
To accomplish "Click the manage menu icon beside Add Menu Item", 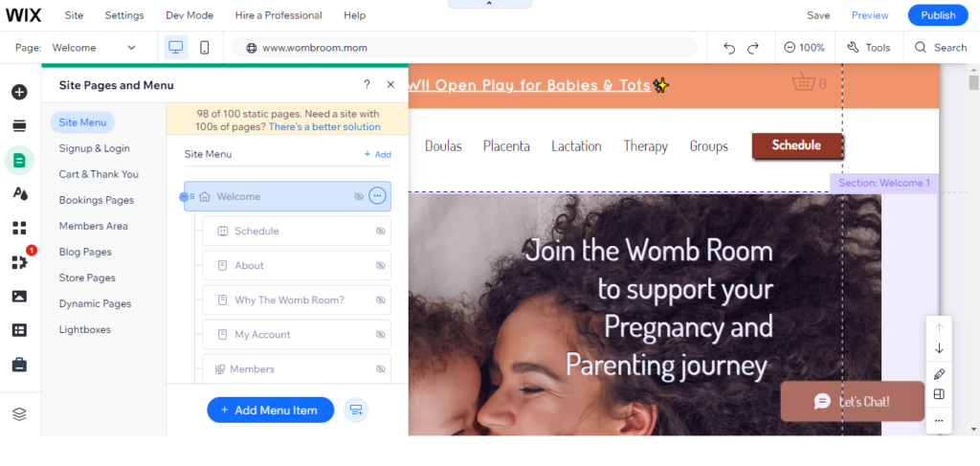I will (x=356, y=410).
